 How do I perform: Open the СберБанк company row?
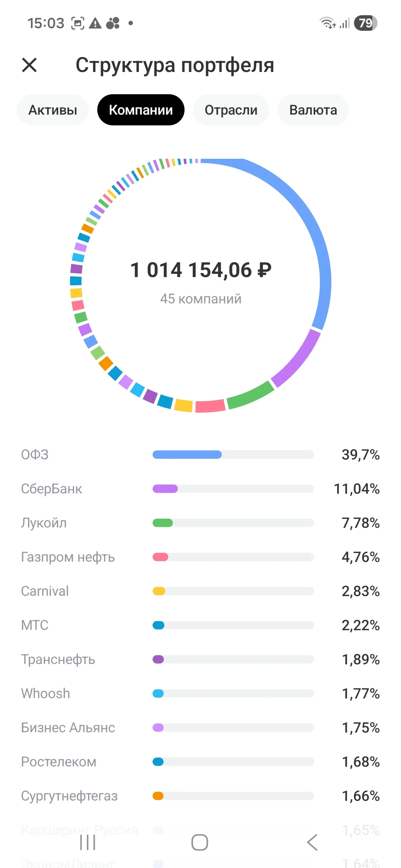tap(200, 489)
